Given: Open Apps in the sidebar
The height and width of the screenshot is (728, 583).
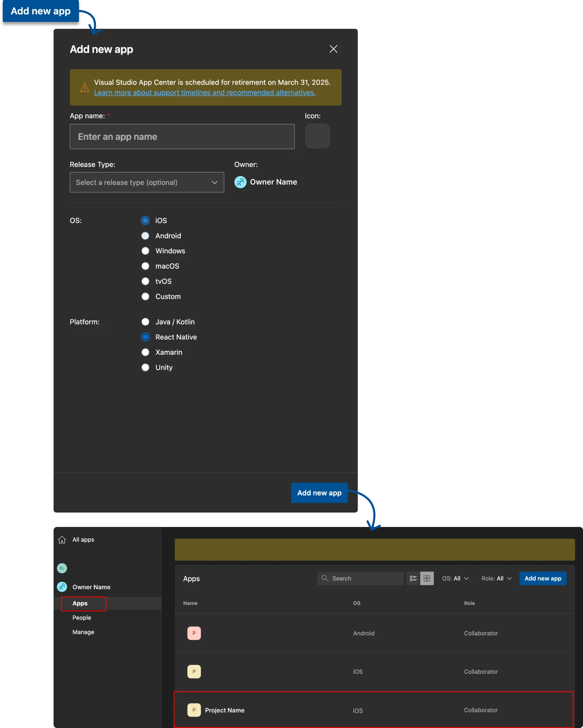Looking at the screenshot, I should pyautogui.click(x=80, y=603).
